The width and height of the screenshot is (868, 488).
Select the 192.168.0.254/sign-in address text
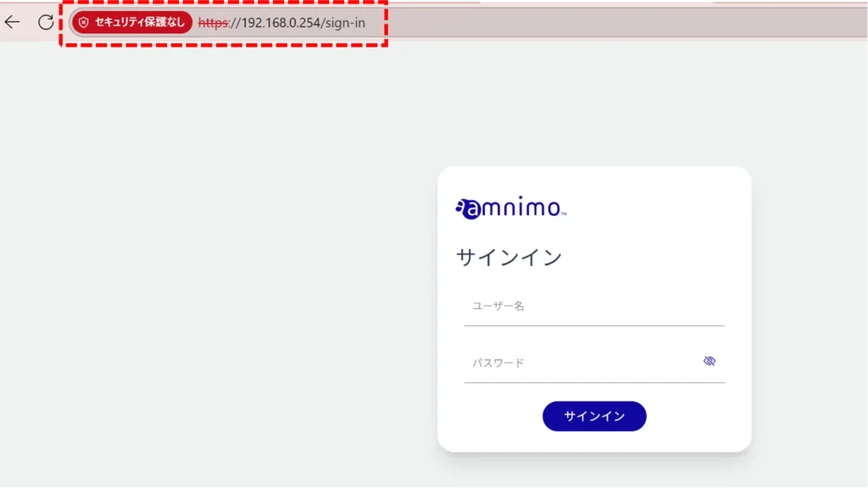303,23
